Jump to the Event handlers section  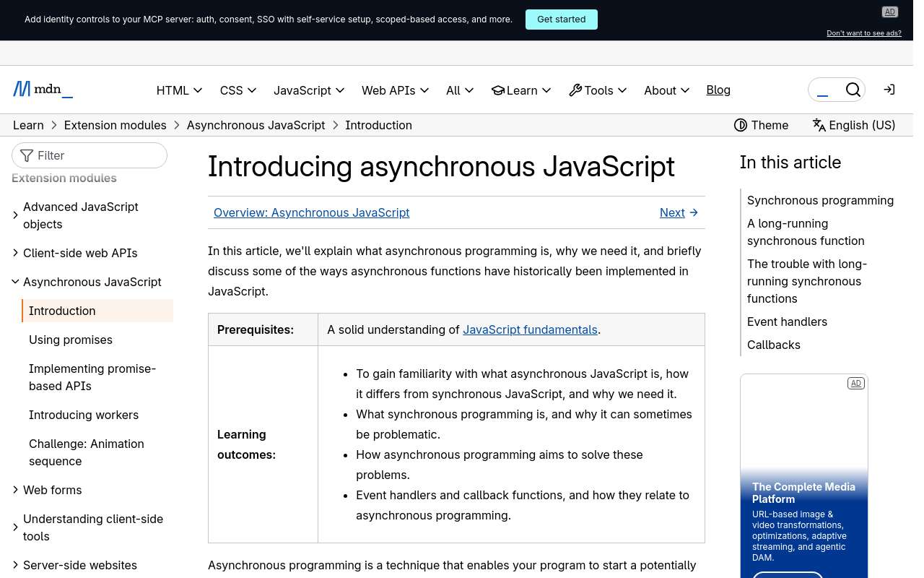click(x=787, y=322)
